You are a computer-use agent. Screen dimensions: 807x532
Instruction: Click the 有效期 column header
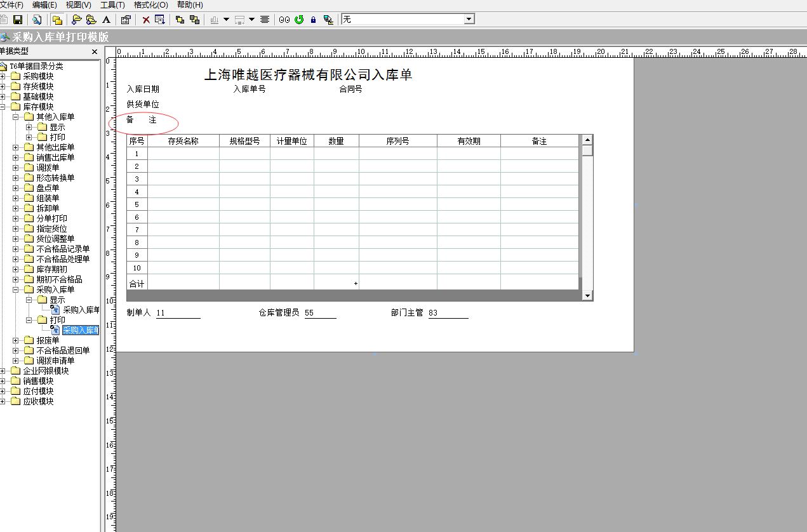click(469, 141)
